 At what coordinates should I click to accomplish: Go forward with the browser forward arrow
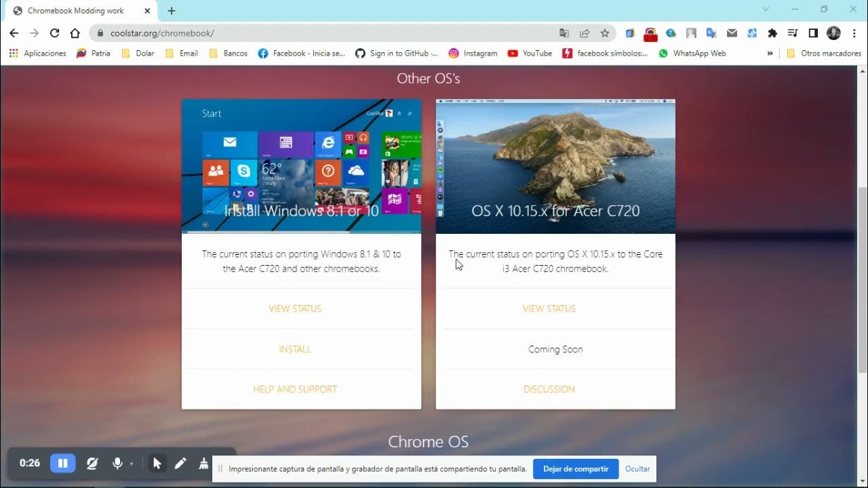coord(34,33)
